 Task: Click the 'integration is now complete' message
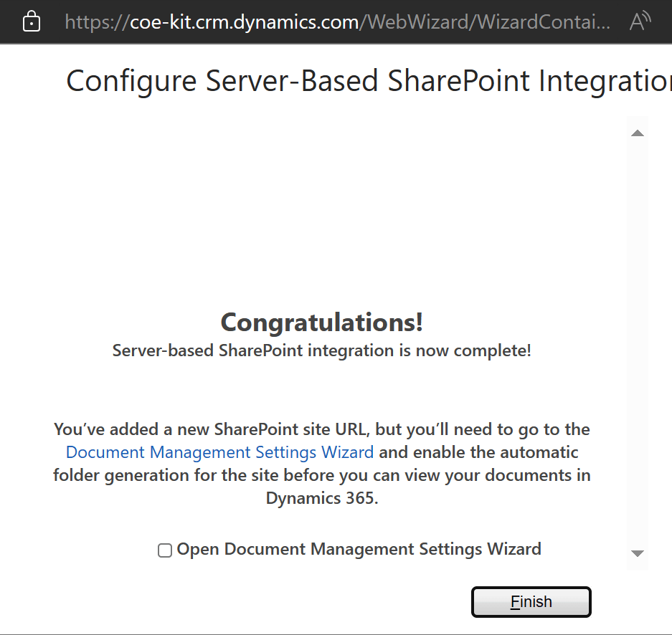(321, 351)
